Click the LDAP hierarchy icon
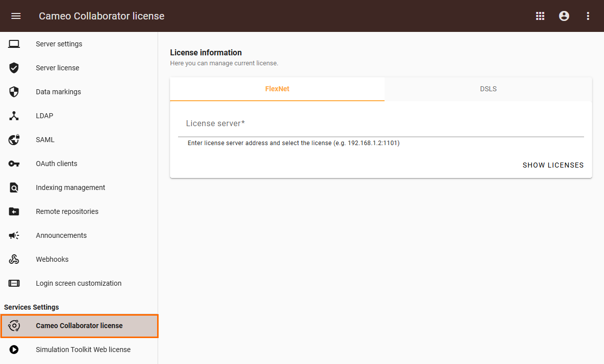The image size is (604, 364). (14, 116)
